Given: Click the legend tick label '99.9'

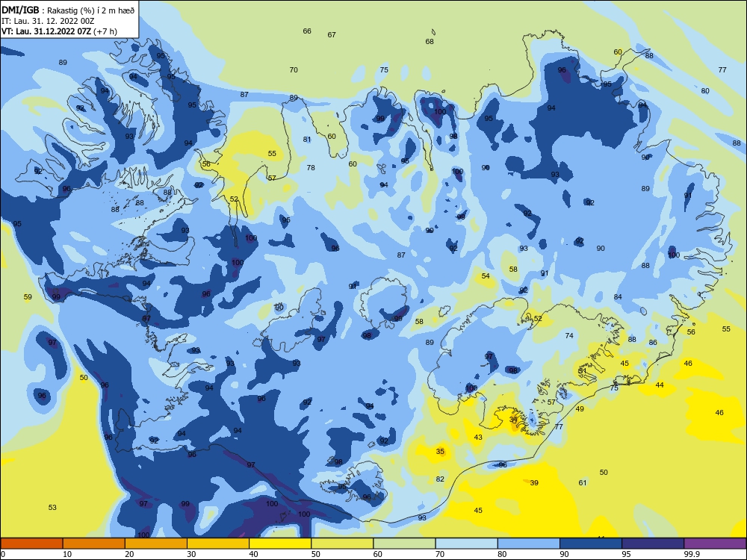Looking at the screenshot, I should click(691, 554).
